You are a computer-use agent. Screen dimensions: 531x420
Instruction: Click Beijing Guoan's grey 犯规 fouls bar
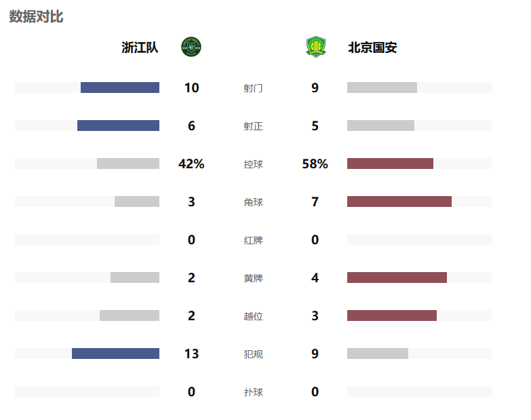click(378, 354)
